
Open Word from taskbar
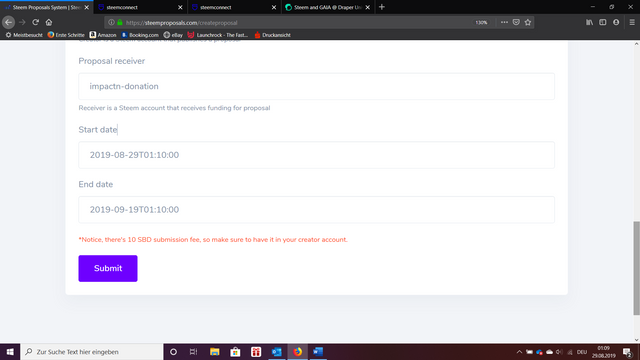[x=318, y=352]
